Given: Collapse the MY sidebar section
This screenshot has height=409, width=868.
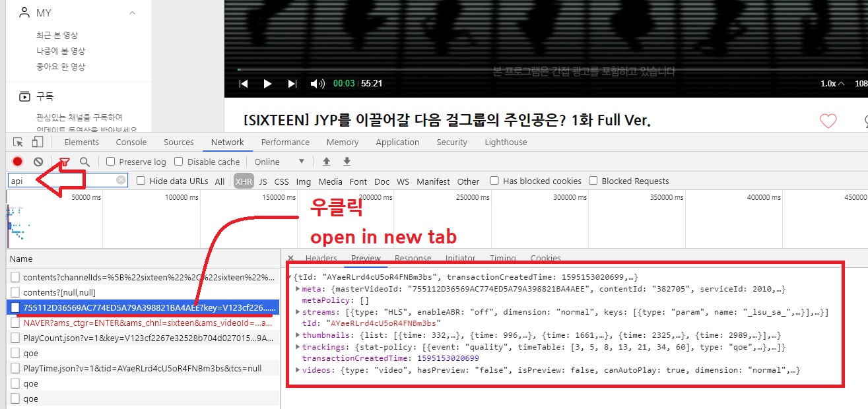Looking at the screenshot, I should (132, 13).
